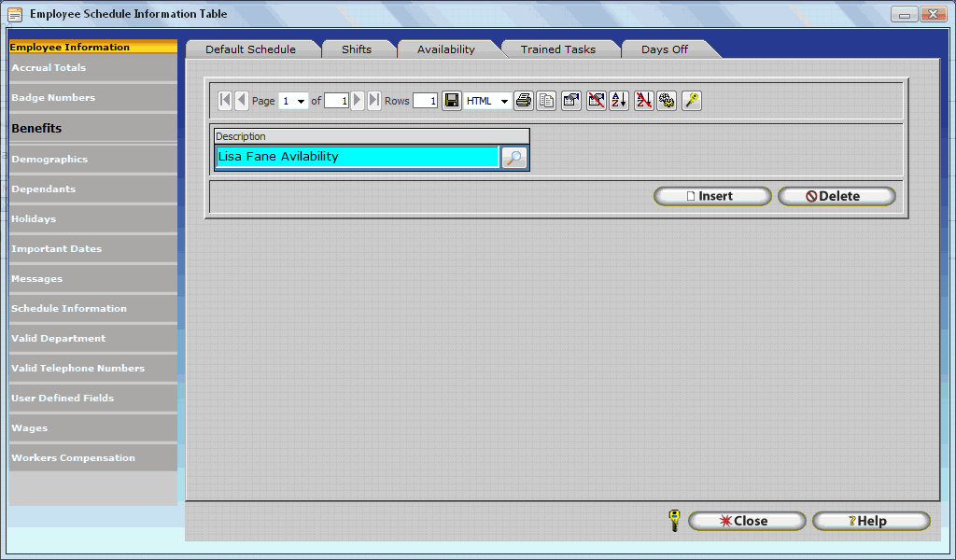Go to the next page arrow
The width and height of the screenshot is (956, 560).
point(358,101)
